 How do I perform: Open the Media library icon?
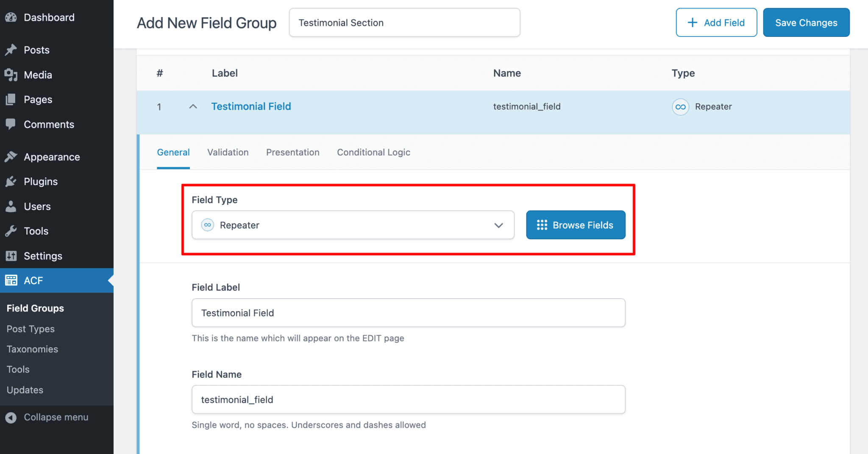[11, 75]
